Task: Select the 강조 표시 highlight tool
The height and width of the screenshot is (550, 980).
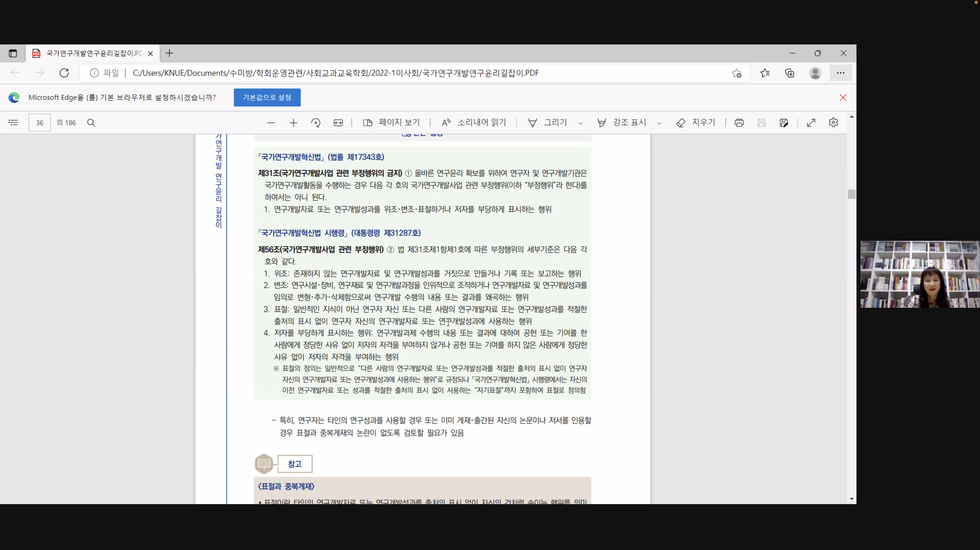Action: click(x=622, y=123)
